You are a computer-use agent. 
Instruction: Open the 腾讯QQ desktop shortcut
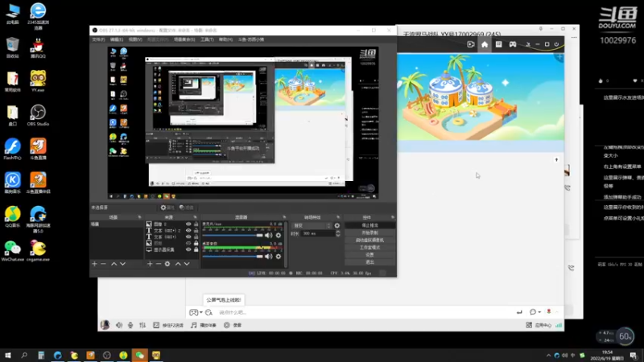[x=38, y=47]
